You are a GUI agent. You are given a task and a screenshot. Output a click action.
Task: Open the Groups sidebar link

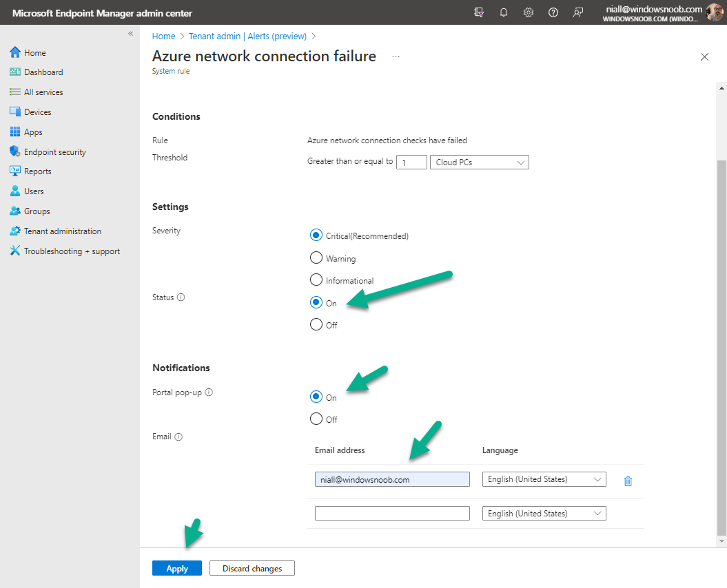point(37,211)
